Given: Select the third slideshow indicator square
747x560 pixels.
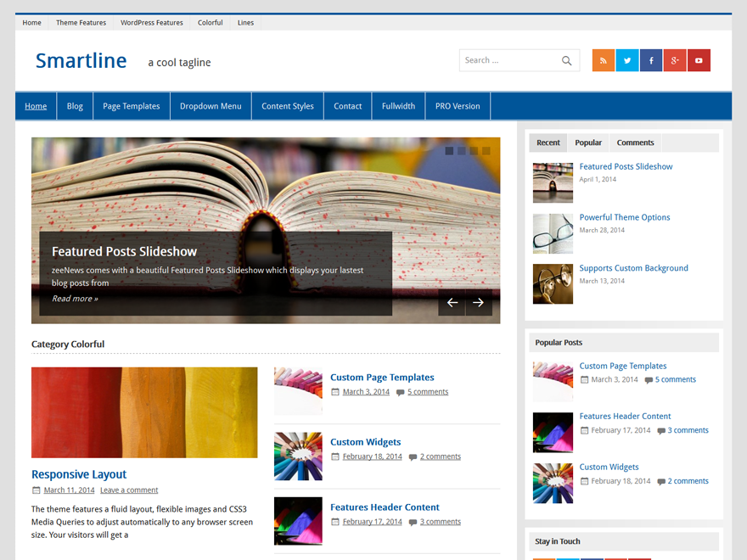Looking at the screenshot, I should [x=474, y=151].
